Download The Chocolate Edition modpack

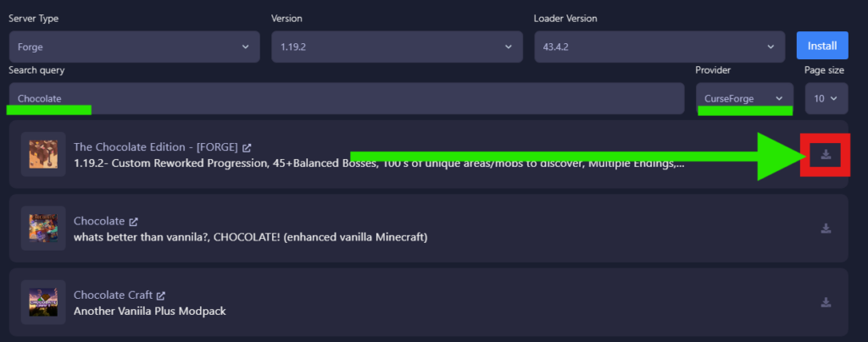click(826, 155)
